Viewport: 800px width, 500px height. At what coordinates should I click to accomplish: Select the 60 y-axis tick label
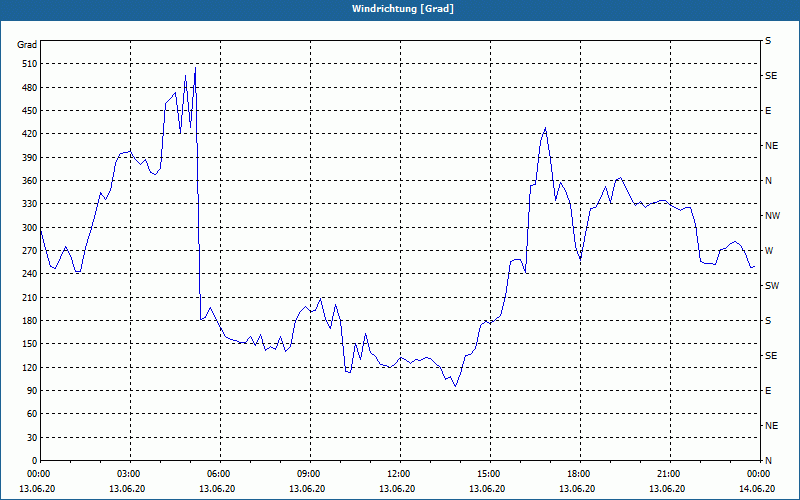pos(32,413)
